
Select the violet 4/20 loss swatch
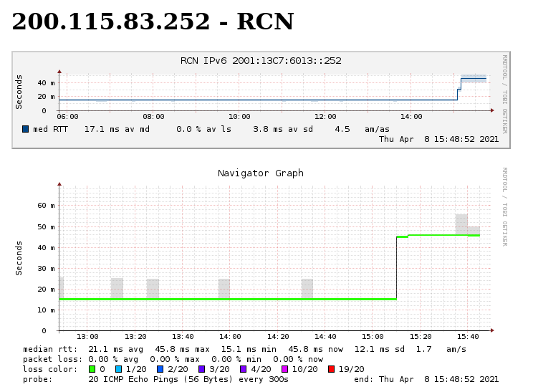(x=244, y=369)
